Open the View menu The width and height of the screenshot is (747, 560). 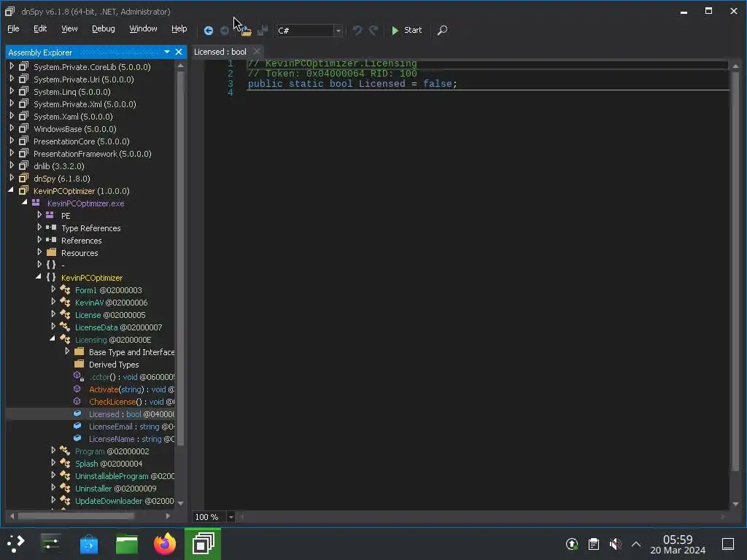pyautogui.click(x=69, y=28)
